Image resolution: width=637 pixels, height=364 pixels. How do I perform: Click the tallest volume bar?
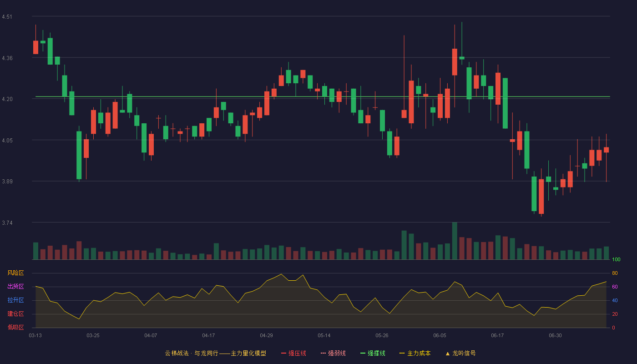[455, 241]
